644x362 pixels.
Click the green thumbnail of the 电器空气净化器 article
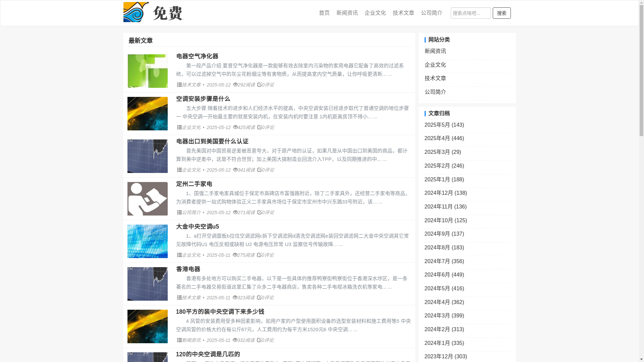pos(147,71)
